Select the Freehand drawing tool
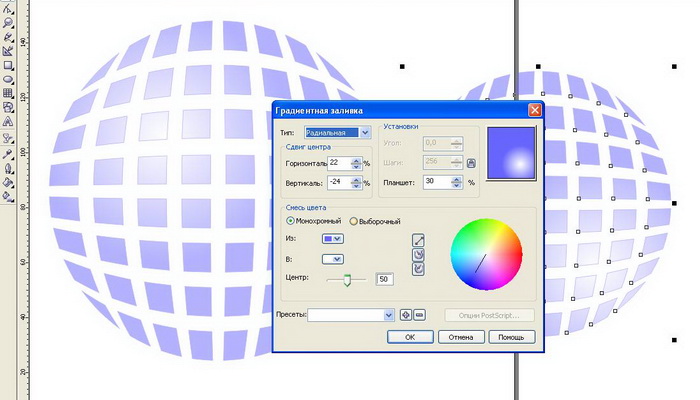The height and width of the screenshot is (400, 700). pos(8,37)
